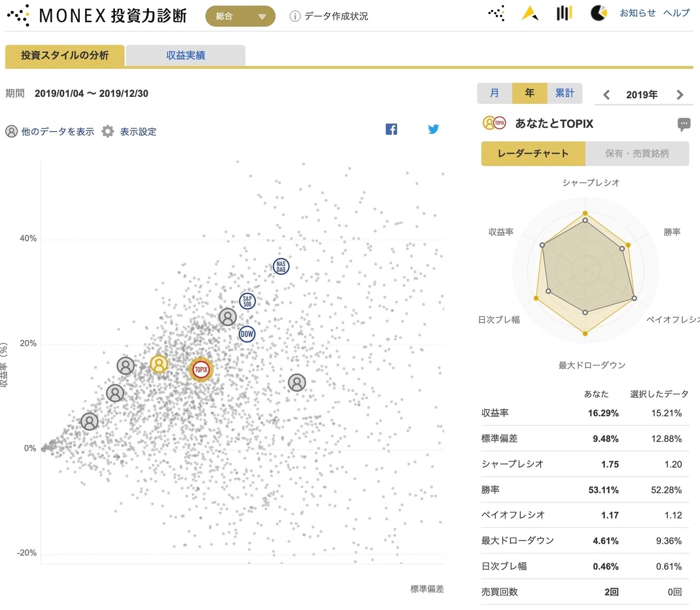
Task: Select the lowest gray user marker near 0%
Action: (89, 421)
